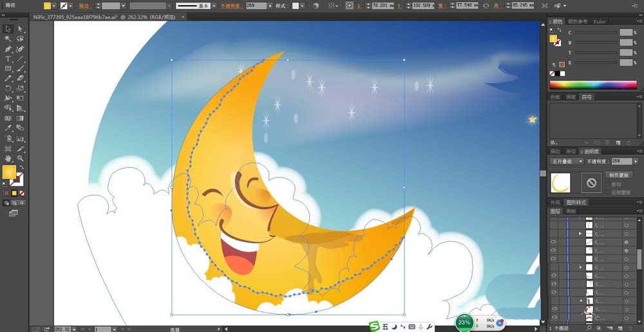The width and height of the screenshot is (644, 332).
Task: Click the green 23% circular indicator
Action: click(464, 322)
